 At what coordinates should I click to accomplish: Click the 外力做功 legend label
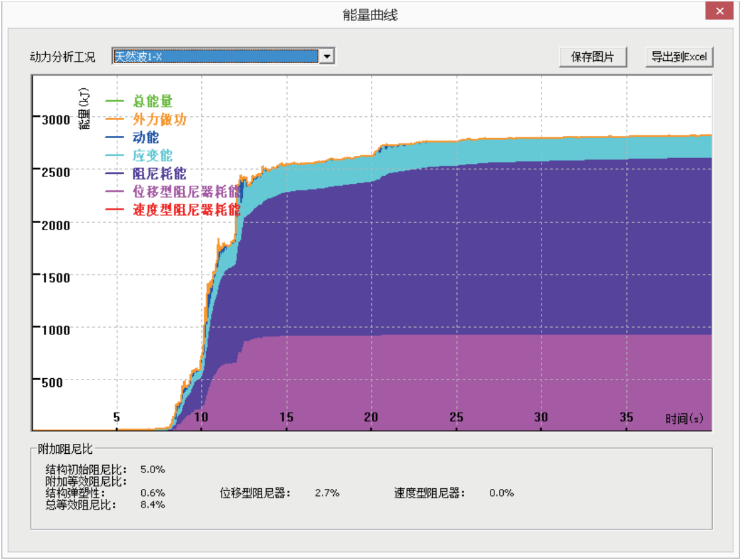click(159, 119)
